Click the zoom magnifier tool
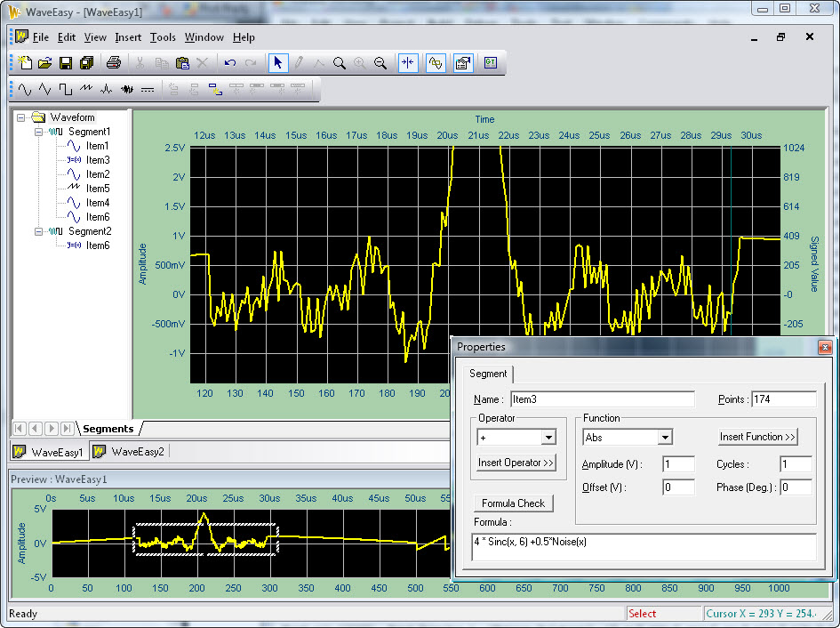The width and height of the screenshot is (840, 628). (340, 62)
